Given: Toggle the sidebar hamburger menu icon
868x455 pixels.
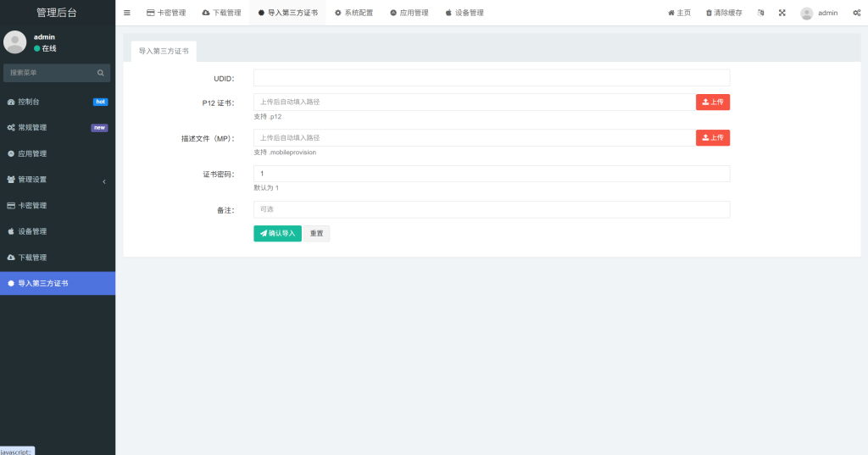Looking at the screenshot, I should tap(127, 13).
